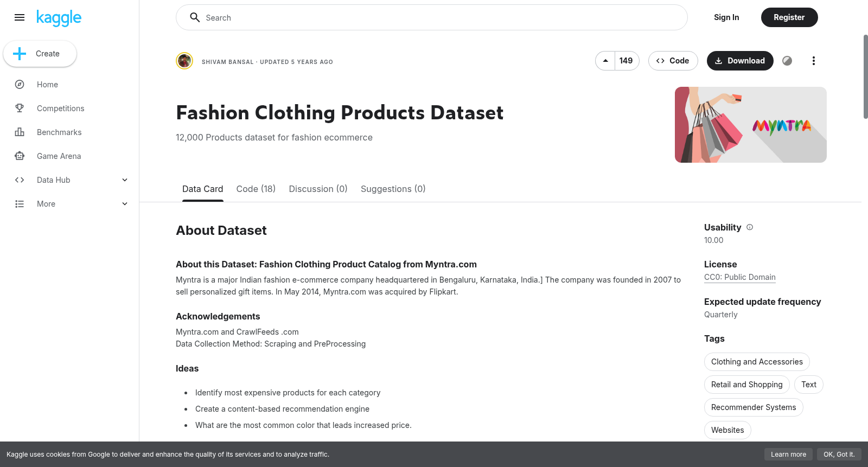The width and height of the screenshot is (868, 467).
Task: Expand the More section chevron
Action: coord(125,204)
